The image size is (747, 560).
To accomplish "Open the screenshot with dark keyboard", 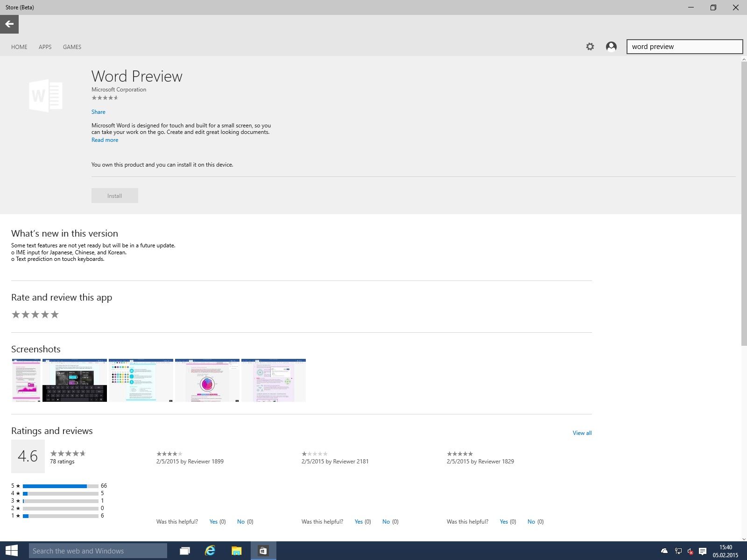I will click(x=75, y=380).
